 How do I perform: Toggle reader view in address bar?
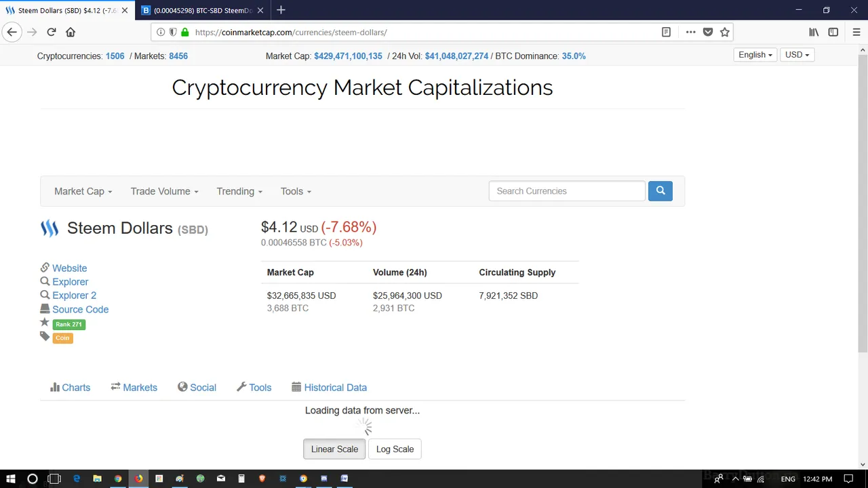tap(666, 32)
